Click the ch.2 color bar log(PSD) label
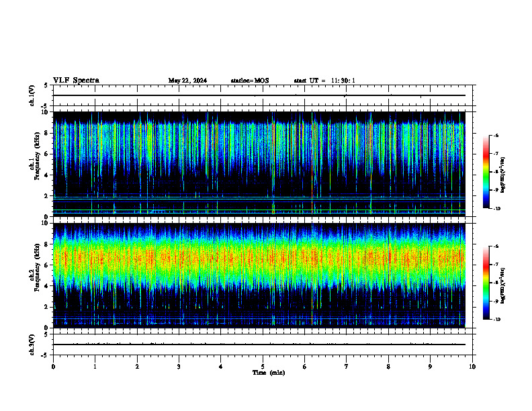Image resolution: width=532 pixels, height=411 pixels. 503,285
